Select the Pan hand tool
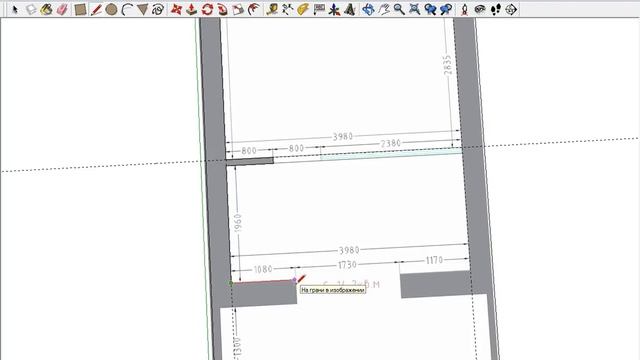Screen dimensions: 640x360 click(384, 9)
